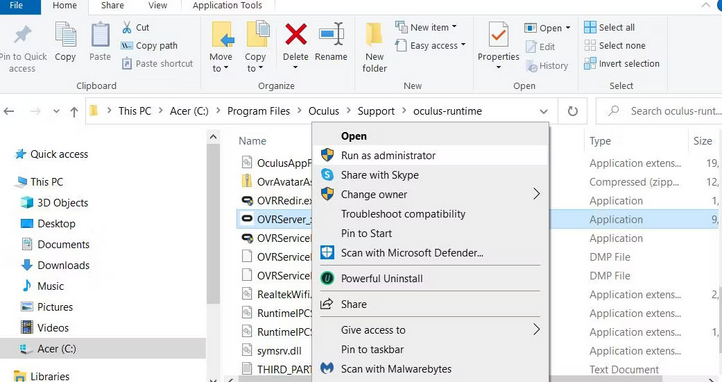Click Select all in the ribbon

pyautogui.click(x=609, y=27)
